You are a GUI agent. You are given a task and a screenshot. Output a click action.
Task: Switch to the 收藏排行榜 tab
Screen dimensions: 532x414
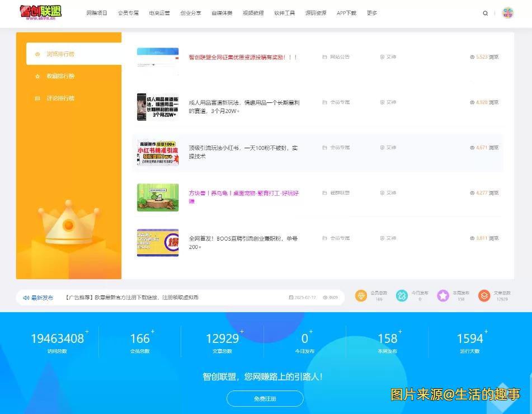click(x=60, y=76)
